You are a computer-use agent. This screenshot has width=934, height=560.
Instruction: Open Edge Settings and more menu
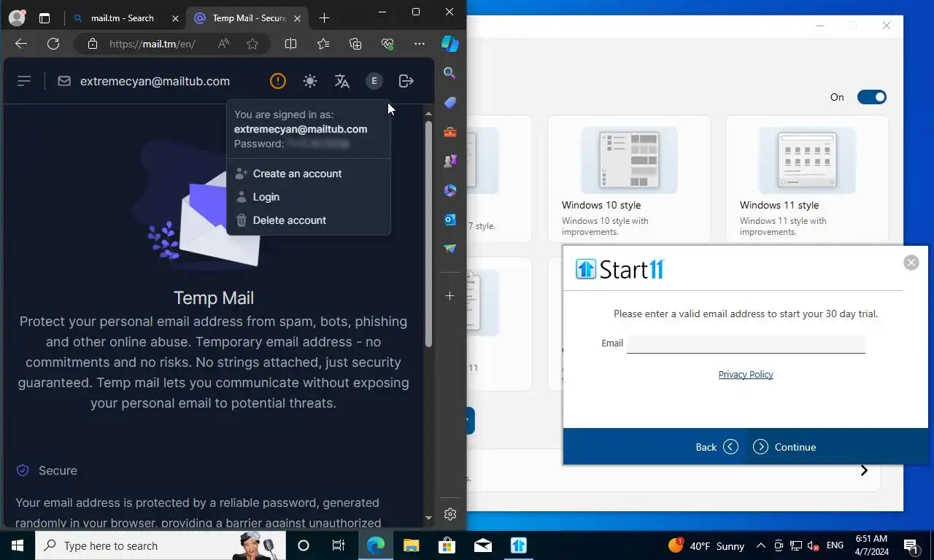(420, 44)
